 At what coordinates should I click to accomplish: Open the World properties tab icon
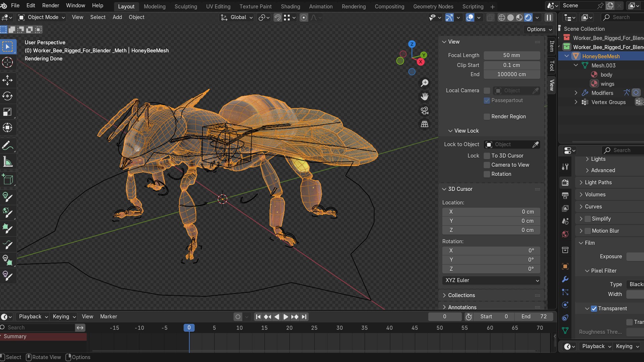pyautogui.click(x=565, y=234)
